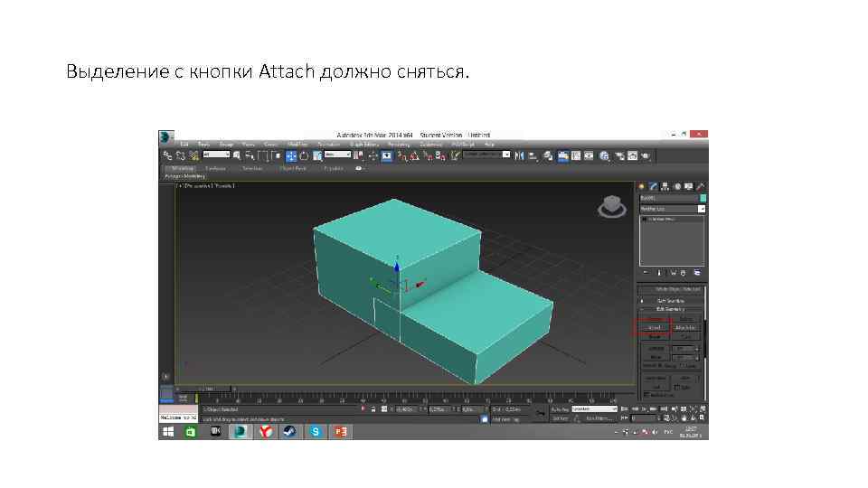Screen dimensions: 868x488
Task: Activate the Select Object tool
Action: 237,156
